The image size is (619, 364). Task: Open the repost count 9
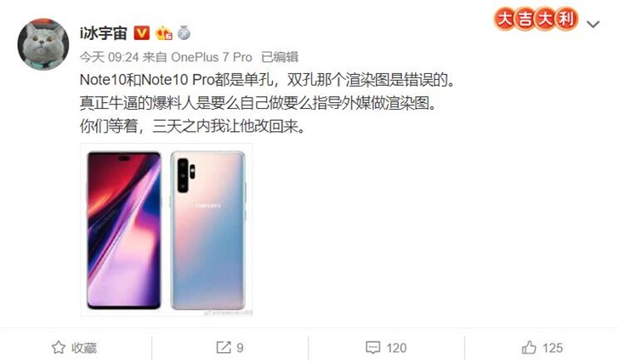(x=240, y=348)
